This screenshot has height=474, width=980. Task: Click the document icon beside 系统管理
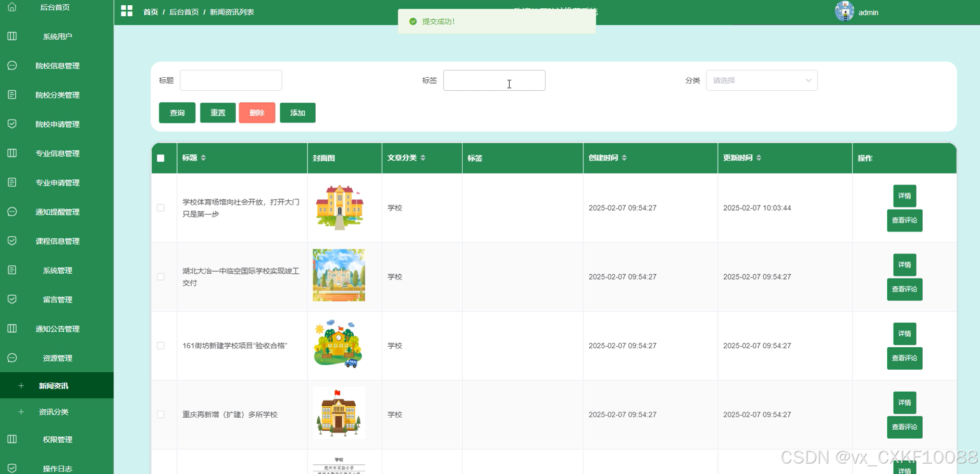coord(12,270)
